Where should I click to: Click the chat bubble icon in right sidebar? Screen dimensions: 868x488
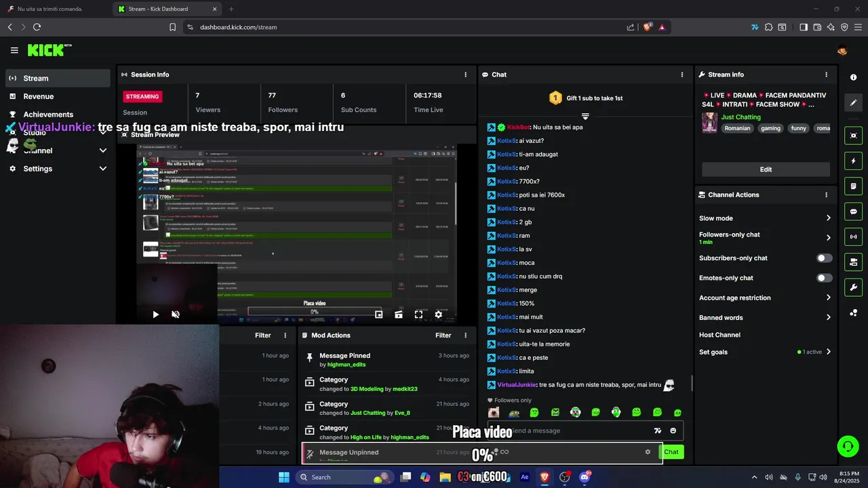(x=853, y=211)
